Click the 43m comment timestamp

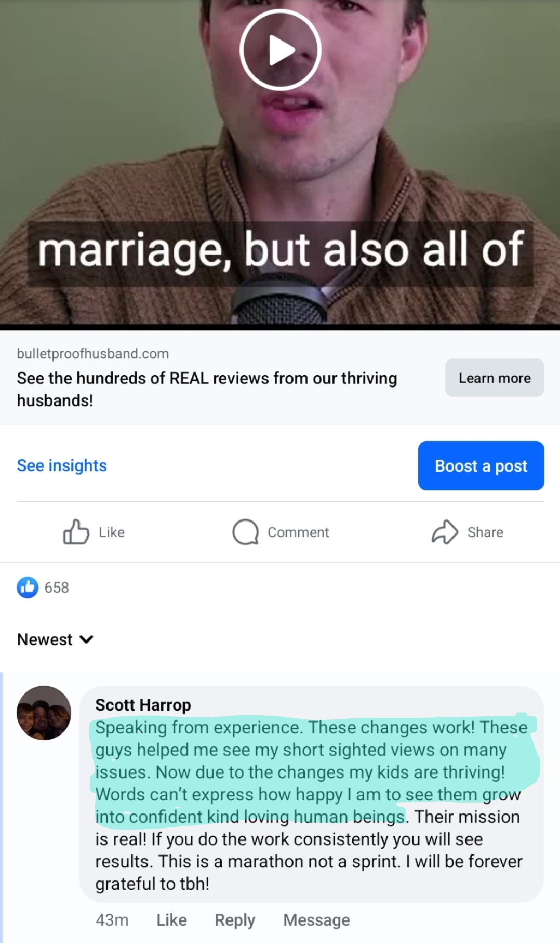pos(112,920)
